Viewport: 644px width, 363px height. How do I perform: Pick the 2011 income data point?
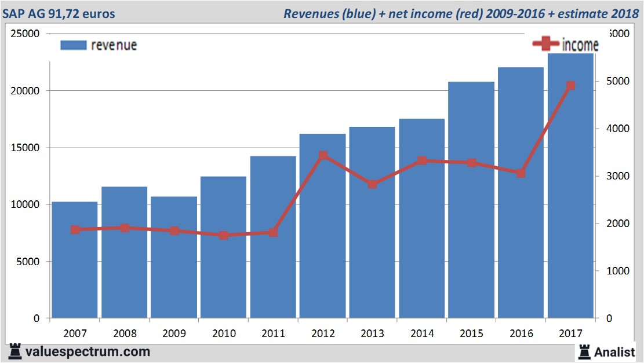coord(273,233)
